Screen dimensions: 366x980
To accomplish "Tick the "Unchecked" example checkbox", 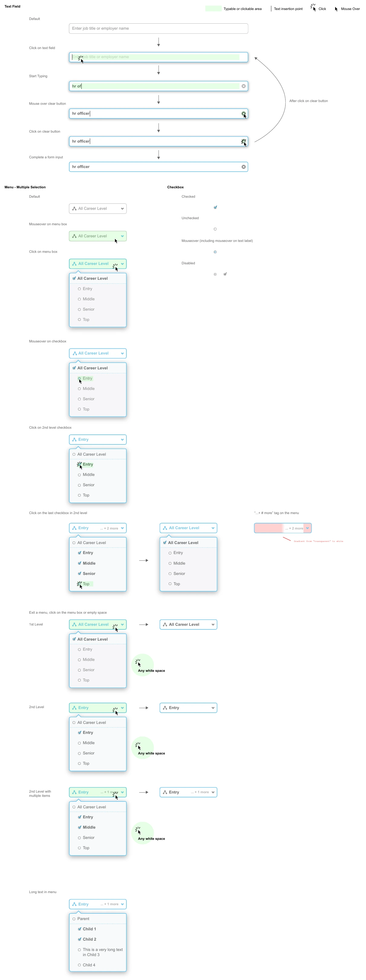I will tap(215, 229).
